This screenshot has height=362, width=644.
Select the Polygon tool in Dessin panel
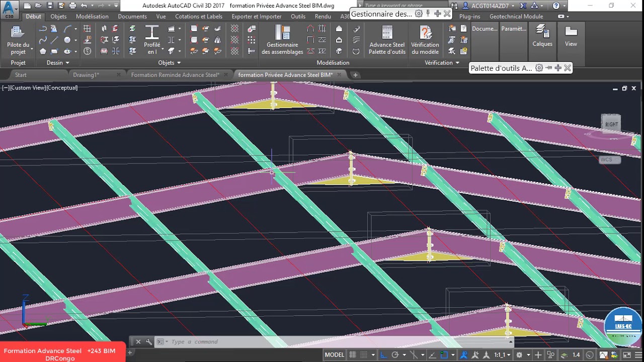(x=43, y=51)
